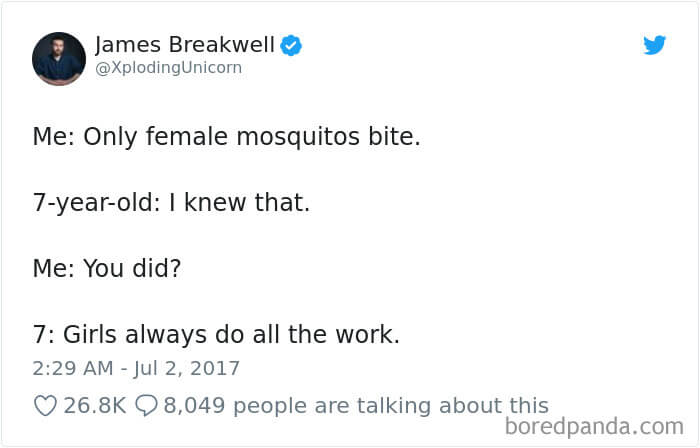Like the tweet with heart icon
The width and height of the screenshot is (700, 448).
click(45, 406)
